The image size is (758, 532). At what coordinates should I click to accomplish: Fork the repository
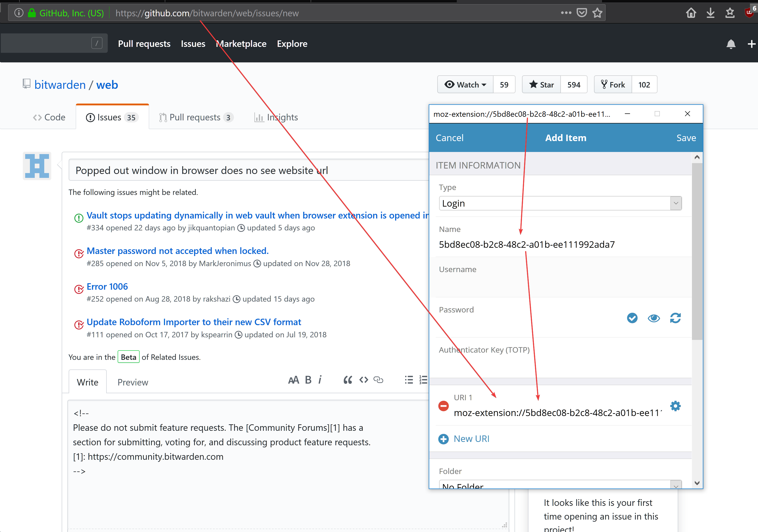tap(613, 85)
